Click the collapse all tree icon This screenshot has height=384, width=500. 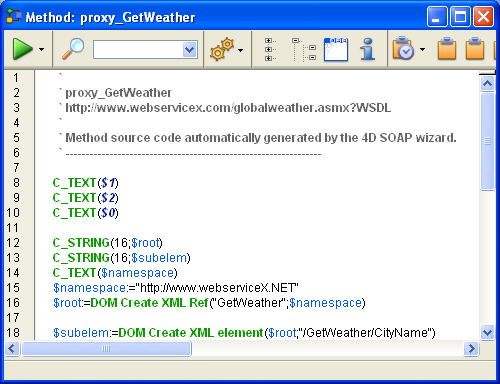pos(304,49)
